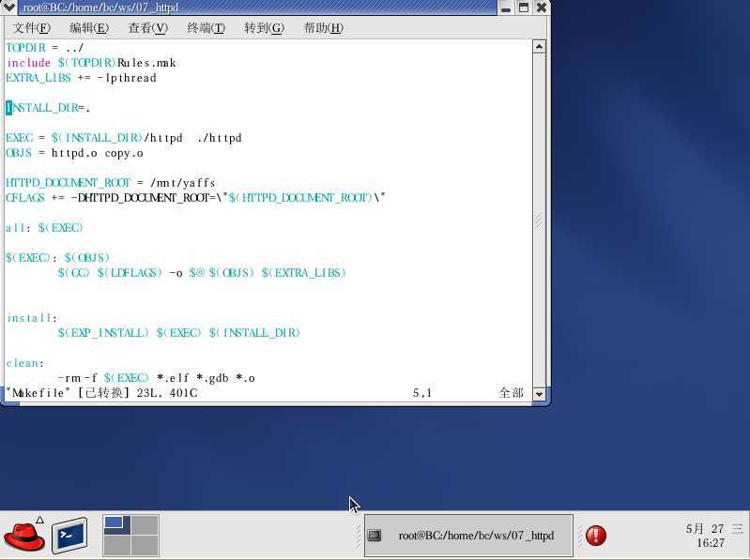Click the taskbar terminal window icon
Image resolution: width=750 pixels, height=560 pixels.
click(x=375, y=536)
